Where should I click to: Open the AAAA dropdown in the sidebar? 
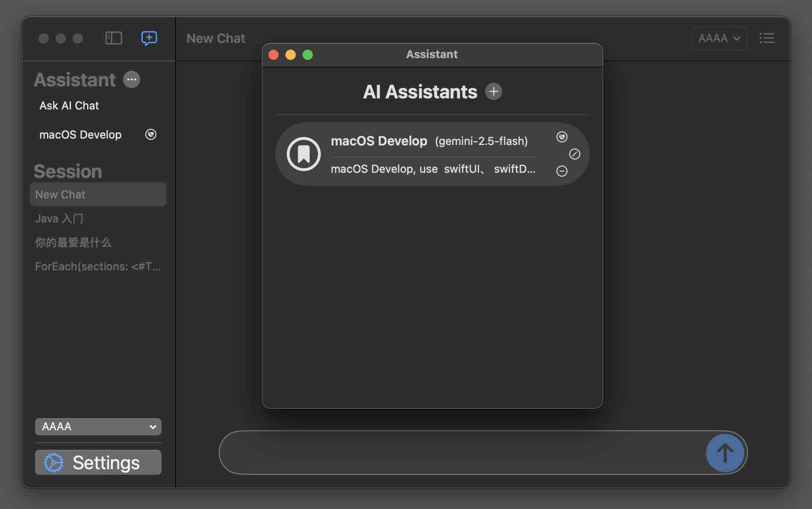(98, 426)
